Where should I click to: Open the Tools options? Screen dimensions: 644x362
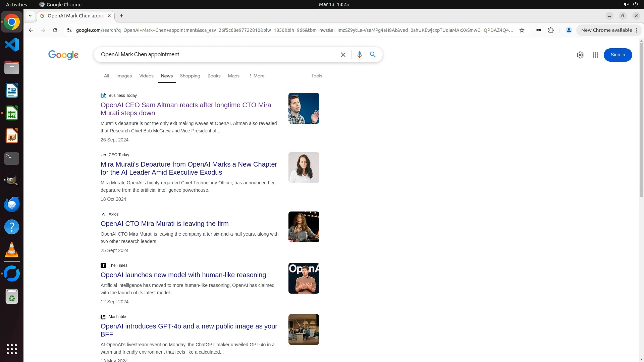(x=316, y=76)
